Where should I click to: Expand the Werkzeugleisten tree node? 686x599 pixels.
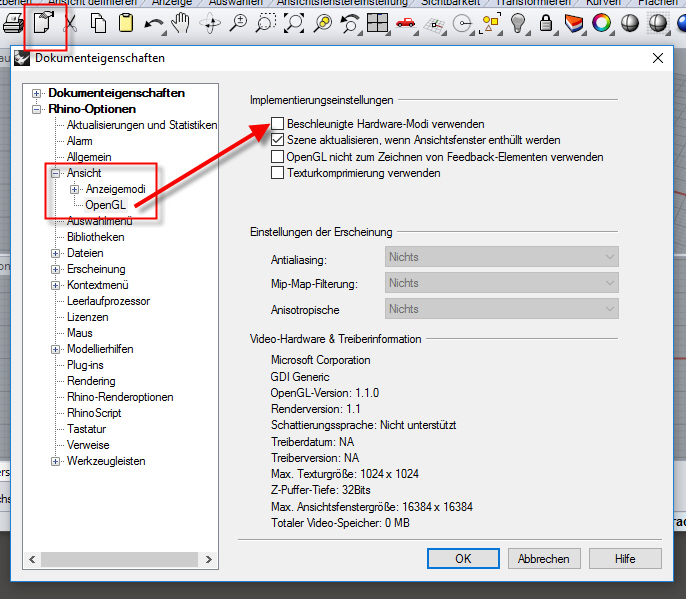[56, 461]
